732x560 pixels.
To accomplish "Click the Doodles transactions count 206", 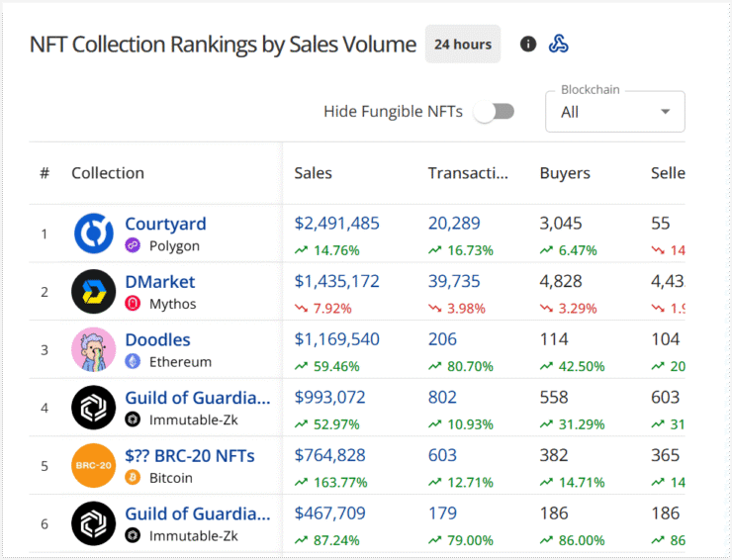I will point(442,339).
